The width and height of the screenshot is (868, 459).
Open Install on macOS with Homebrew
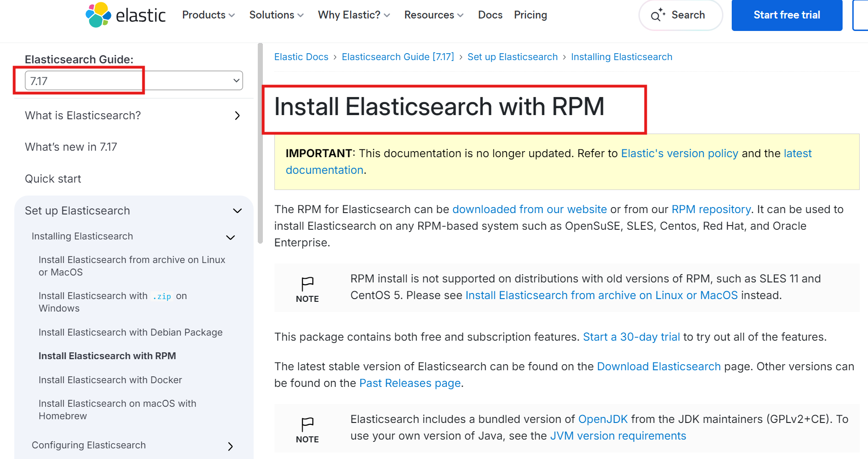117,410
